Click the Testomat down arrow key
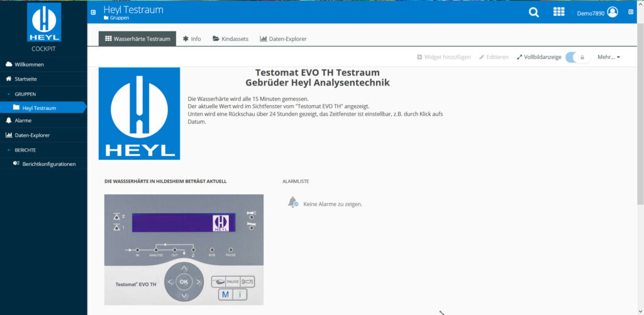The height and width of the screenshot is (315, 644). point(184,296)
